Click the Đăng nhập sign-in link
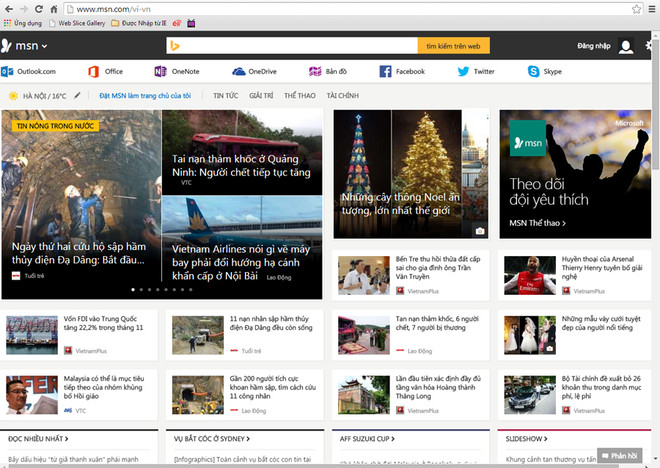Screen dimensions: 660x468 (x=593, y=46)
